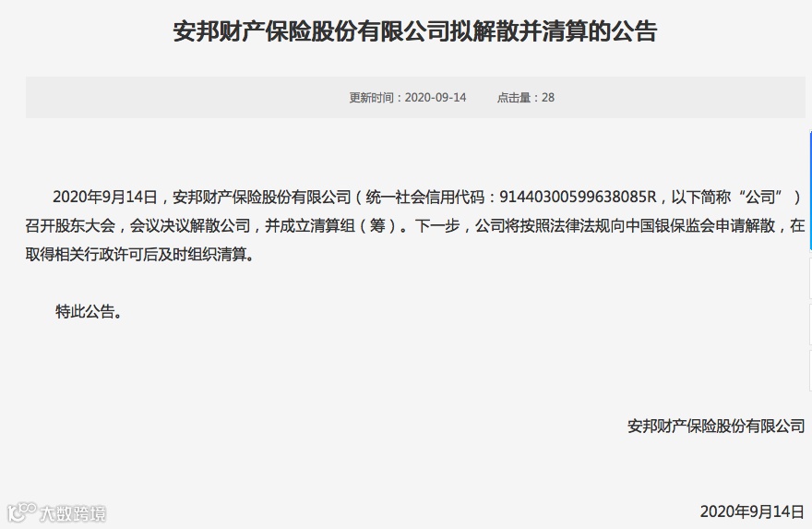Click the announcement title about dissolution and liquidation
Screen dimensions: 812x529
[x=415, y=31]
